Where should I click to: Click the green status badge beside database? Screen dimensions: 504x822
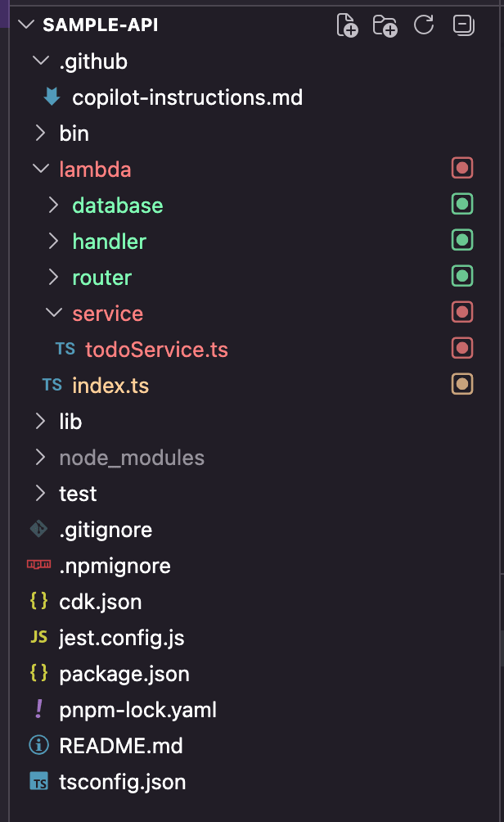(462, 205)
